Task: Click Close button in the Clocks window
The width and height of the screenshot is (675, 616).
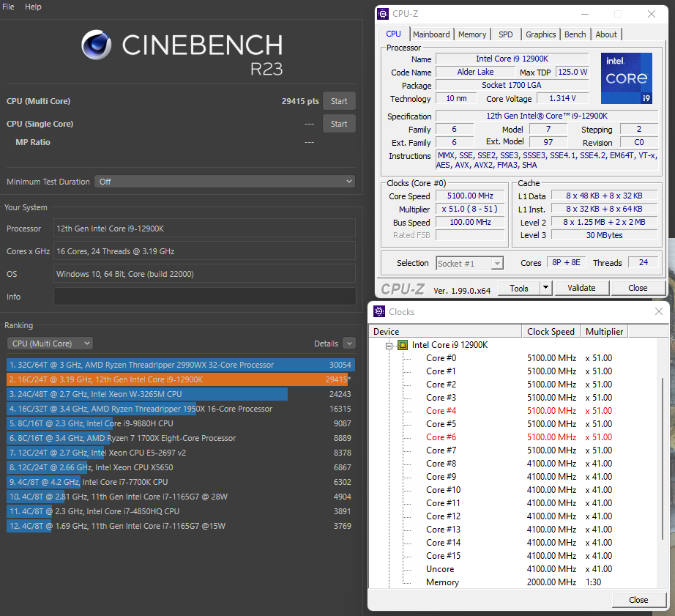Action: [x=638, y=600]
